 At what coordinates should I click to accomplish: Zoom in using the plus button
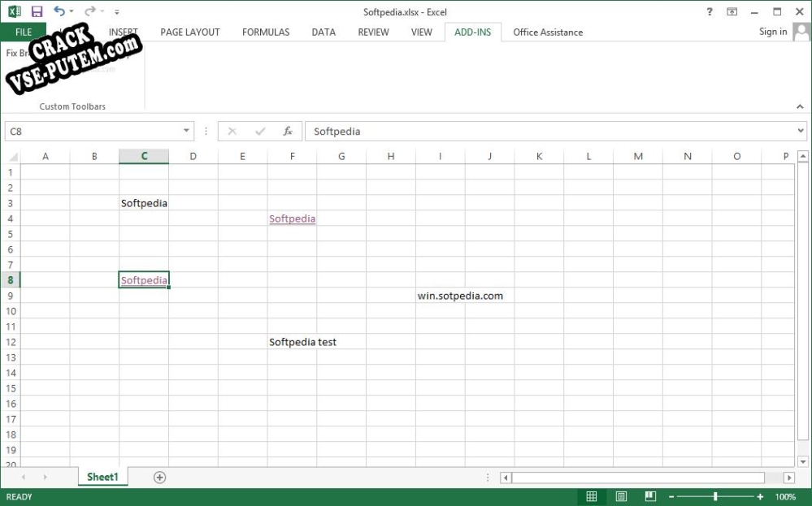coord(759,496)
